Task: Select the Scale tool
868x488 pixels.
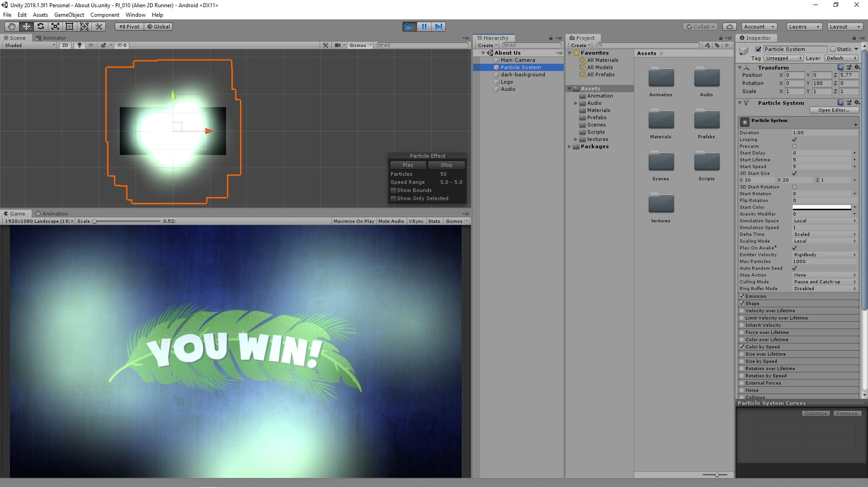Action: [55, 27]
